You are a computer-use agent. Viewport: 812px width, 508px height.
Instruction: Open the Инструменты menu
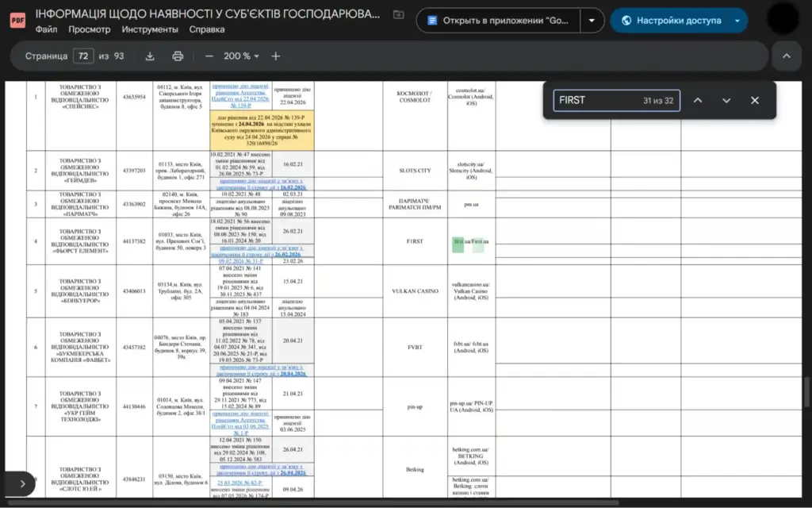click(x=150, y=29)
